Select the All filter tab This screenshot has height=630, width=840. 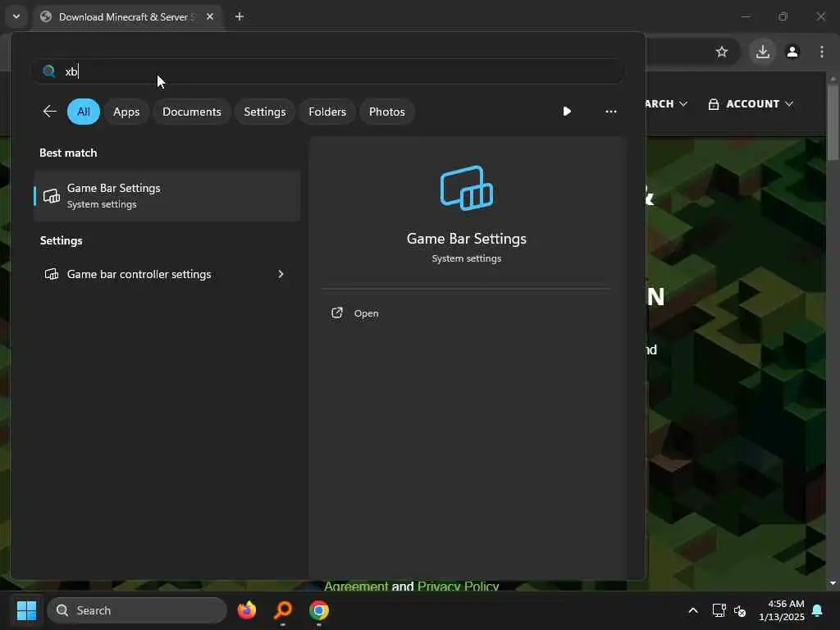84,112
